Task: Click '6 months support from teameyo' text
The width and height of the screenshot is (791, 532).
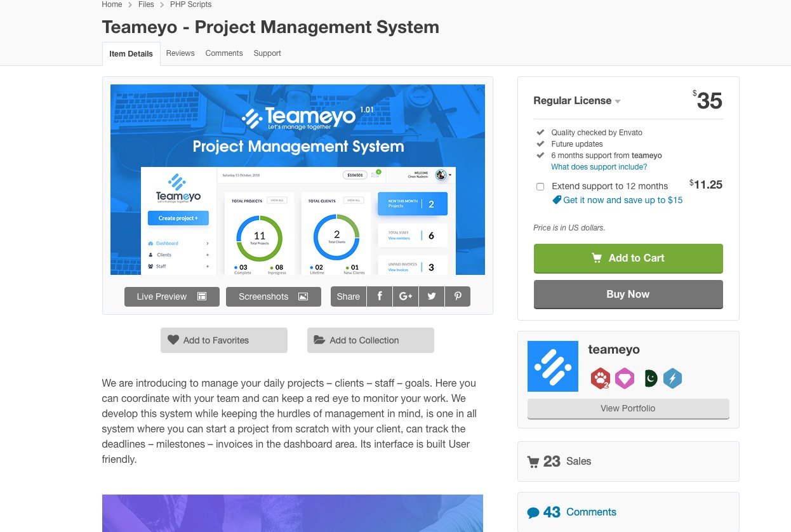Action: click(606, 156)
